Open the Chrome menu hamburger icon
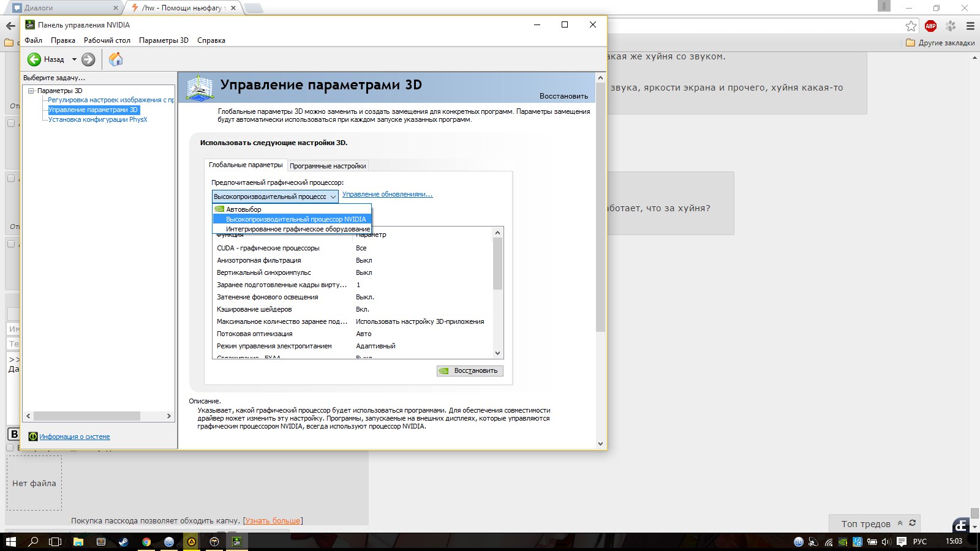This screenshot has width=980, height=551. point(970,26)
